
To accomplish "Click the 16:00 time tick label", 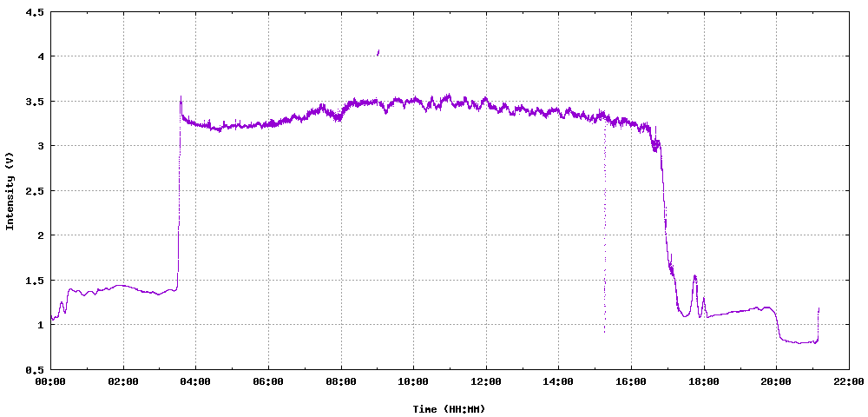I will click(631, 381).
